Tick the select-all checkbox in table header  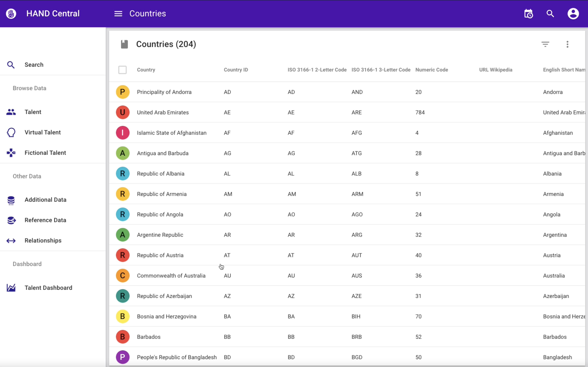point(122,70)
